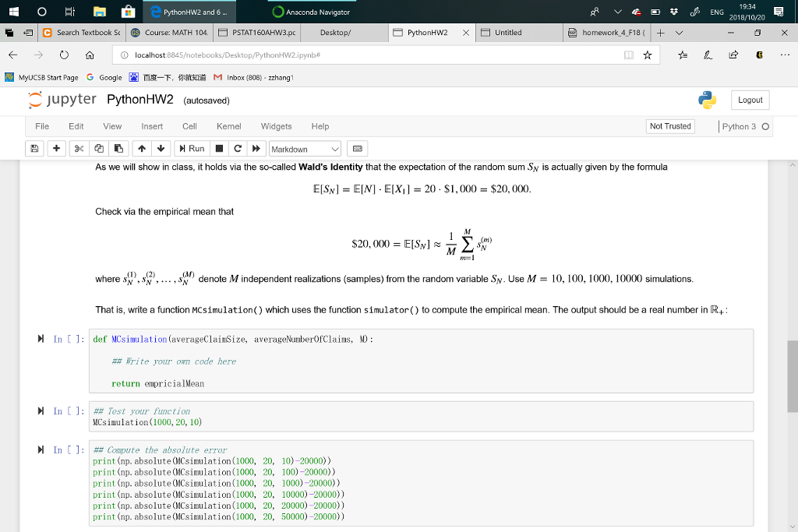Cut the selected cell with scissors icon
This screenshot has width=798, height=532.
tap(77, 148)
